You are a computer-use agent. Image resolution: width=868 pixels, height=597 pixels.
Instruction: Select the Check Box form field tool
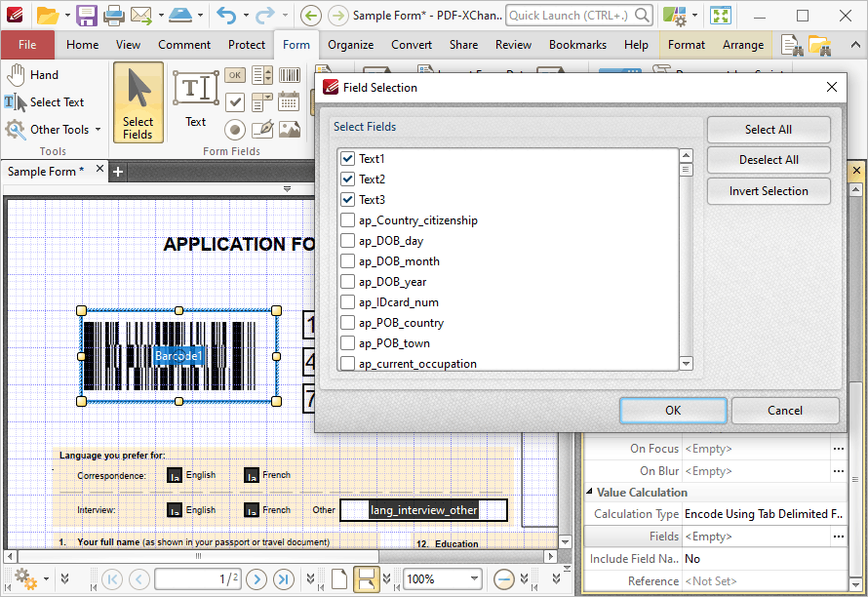235,101
